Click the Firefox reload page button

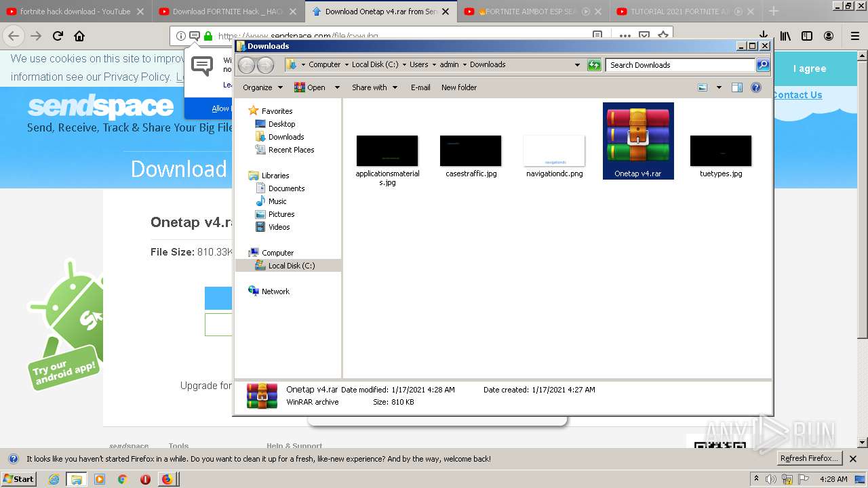point(58,36)
